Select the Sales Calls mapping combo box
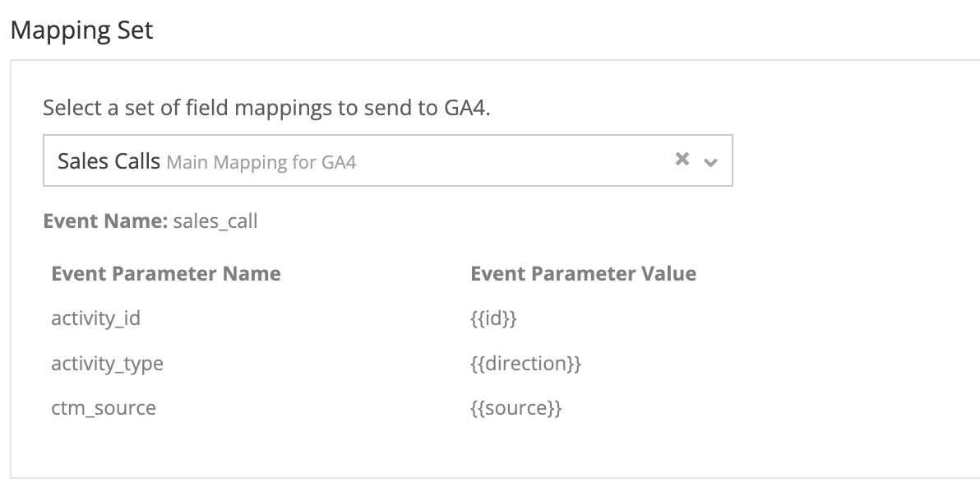This screenshot has width=980, height=497. [388, 160]
